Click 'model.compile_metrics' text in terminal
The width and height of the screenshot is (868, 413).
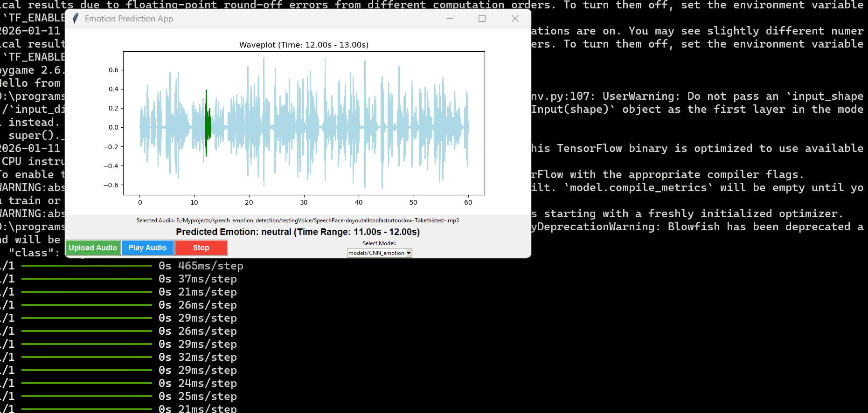tap(638, 187)
